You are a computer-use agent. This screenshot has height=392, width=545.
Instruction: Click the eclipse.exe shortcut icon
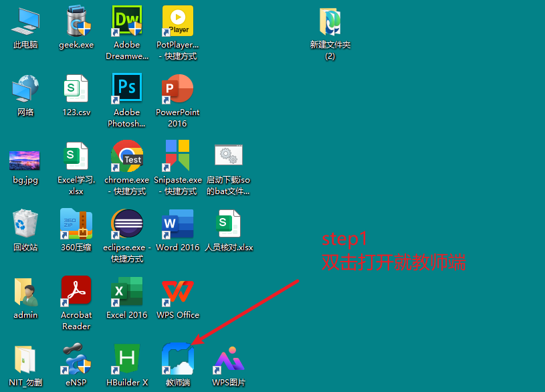pyautogui.click(x=127, y=224)
